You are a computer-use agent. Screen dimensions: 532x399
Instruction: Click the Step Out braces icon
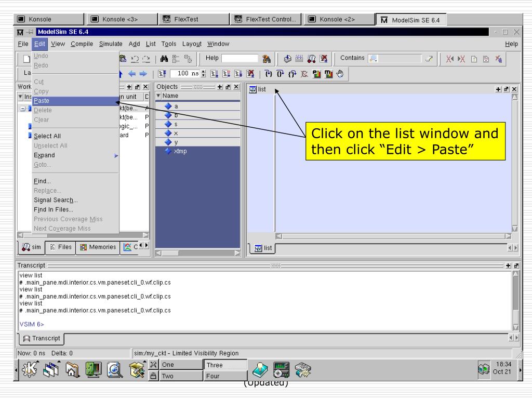pyautogui.click(x=292, y=74)
